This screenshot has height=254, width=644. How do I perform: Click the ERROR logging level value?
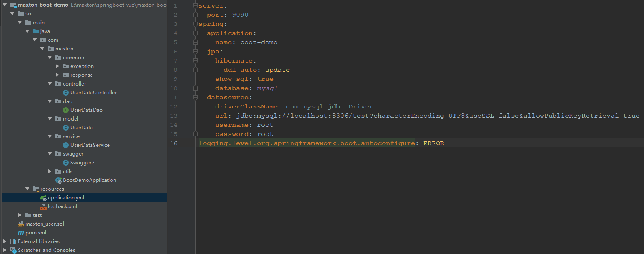pos(434,143)
